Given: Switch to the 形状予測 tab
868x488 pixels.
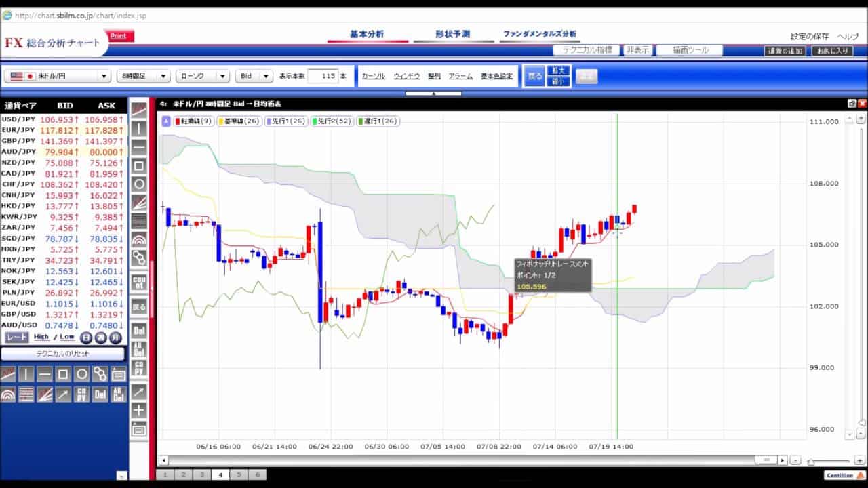Looking at the screenshot, I should pyautogui.click(x=452, y=34).
